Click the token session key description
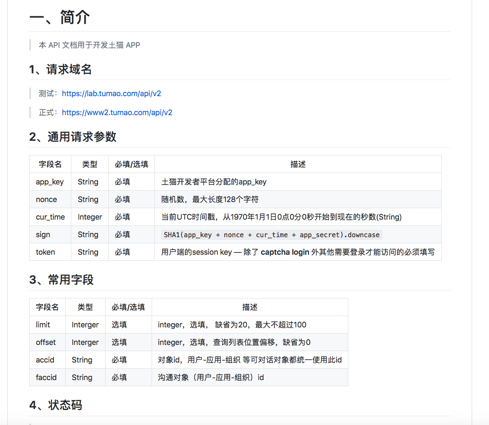The height and width of the screenshot is (425, 489). click(298, 252)
